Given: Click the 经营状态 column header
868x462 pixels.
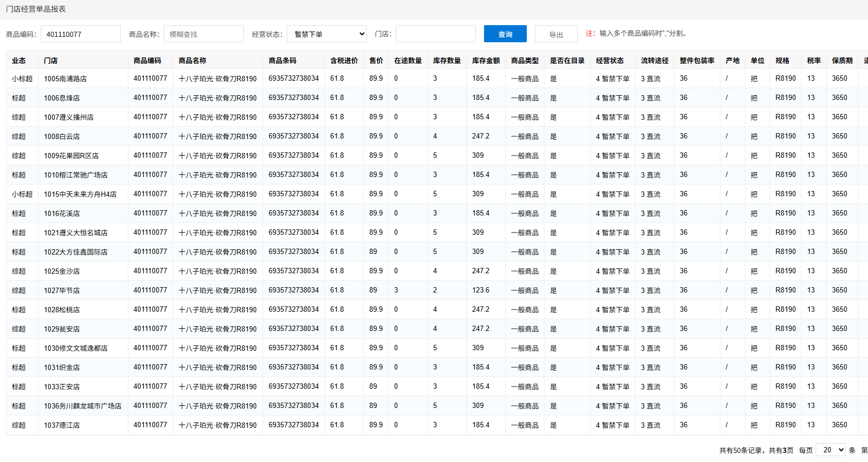Looking at the screenshot, I should click(610, 60).
